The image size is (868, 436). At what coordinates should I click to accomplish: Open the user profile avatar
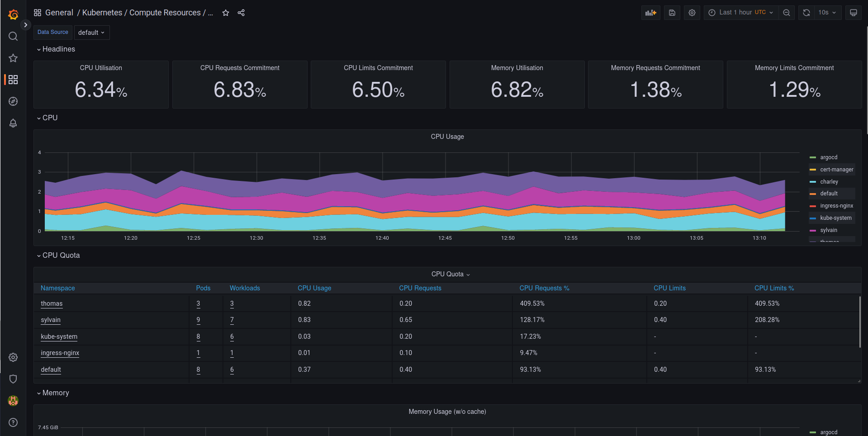[x=13, y=401]
